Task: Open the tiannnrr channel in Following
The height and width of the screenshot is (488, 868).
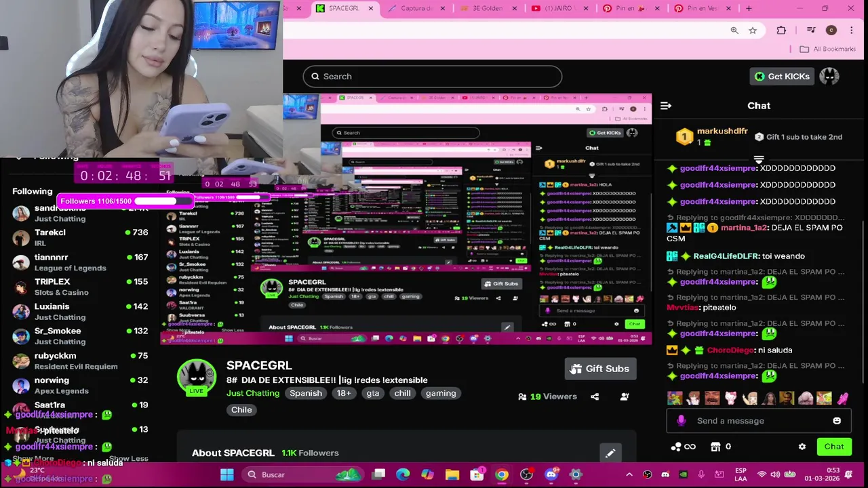Action: point(80,262)
